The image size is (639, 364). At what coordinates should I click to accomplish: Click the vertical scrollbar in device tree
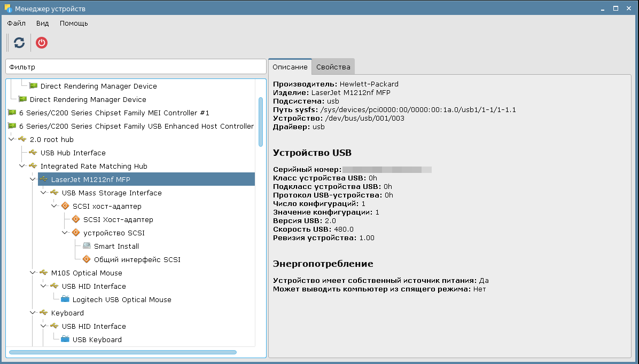[x=261, y=121]
